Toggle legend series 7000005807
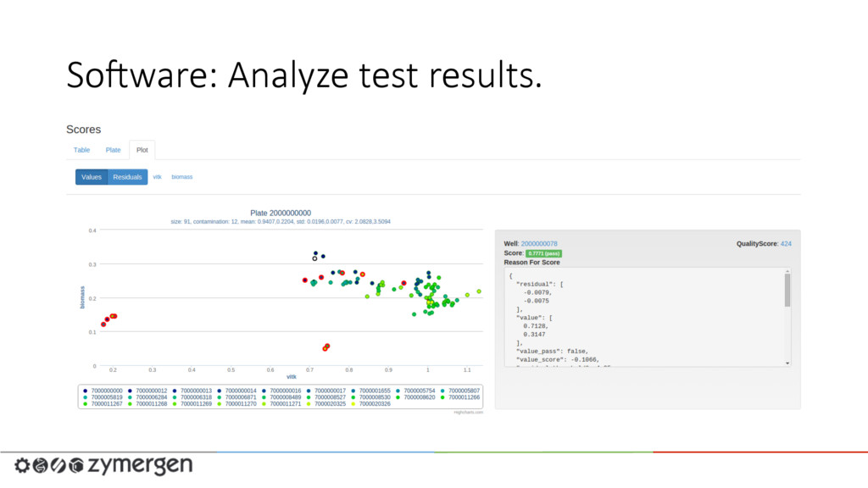Screen dimensions: 868x488 (460, 391)
